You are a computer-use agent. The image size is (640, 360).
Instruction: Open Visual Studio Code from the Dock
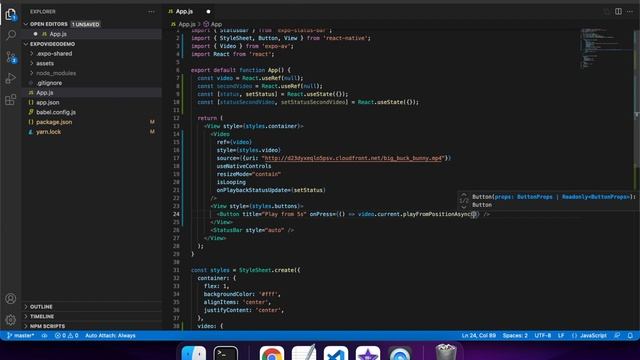click(x=336, y=353)
